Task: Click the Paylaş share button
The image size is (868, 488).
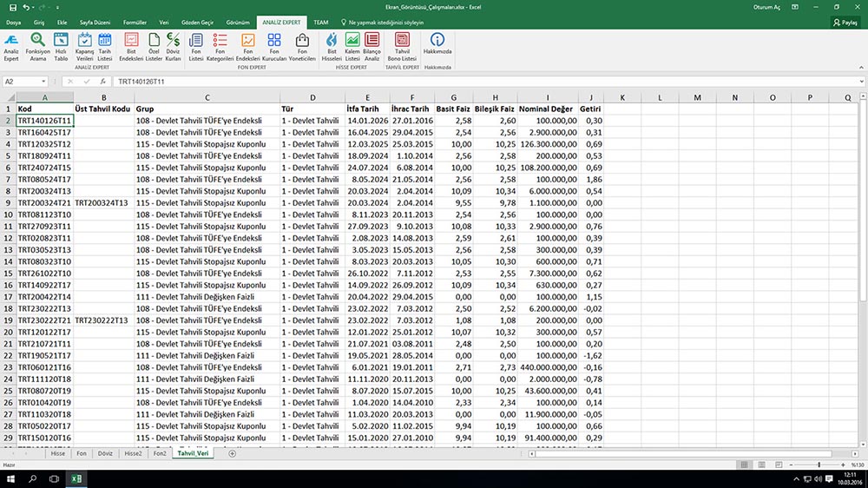Action: [x=845, y=23]
